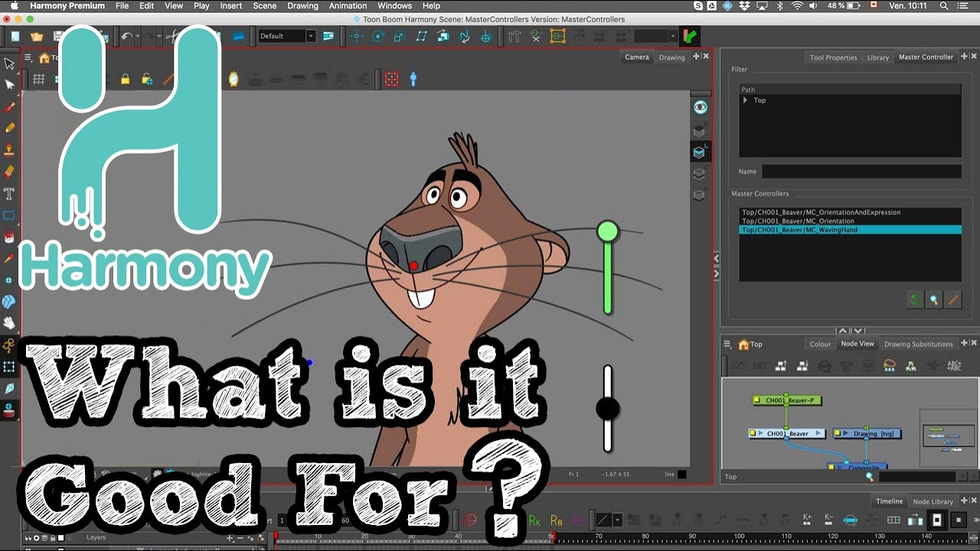Image resolution: width=980 pixels, height=551 pixels.
Task: Select the Rotate tool in top toolbar
Action: click(x=378, y=36)
